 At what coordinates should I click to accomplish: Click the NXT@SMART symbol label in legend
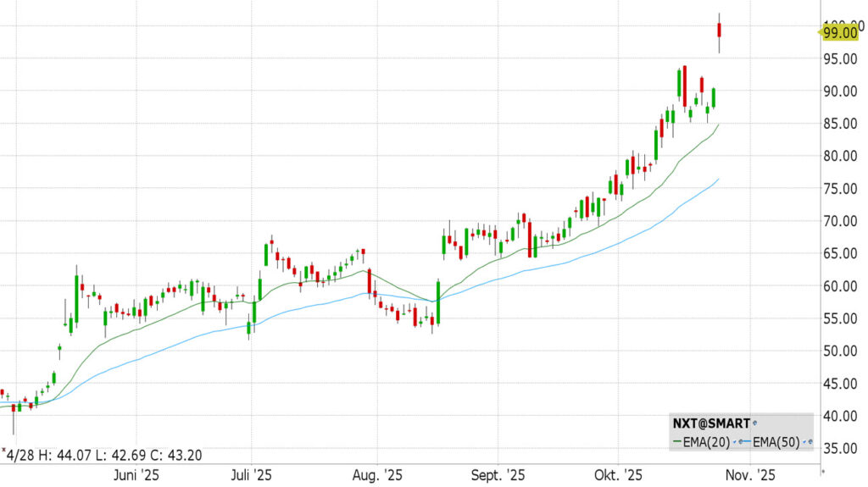[709, 422]
